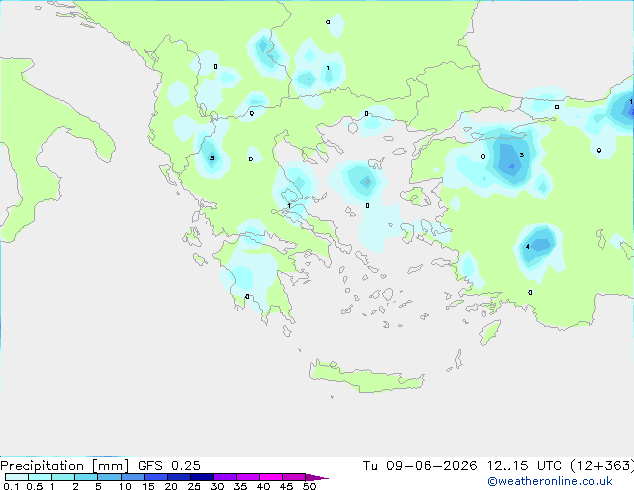Click the legend label "0.1"
This screenshot has width=634, height=490.
click(x=11, y=486)
